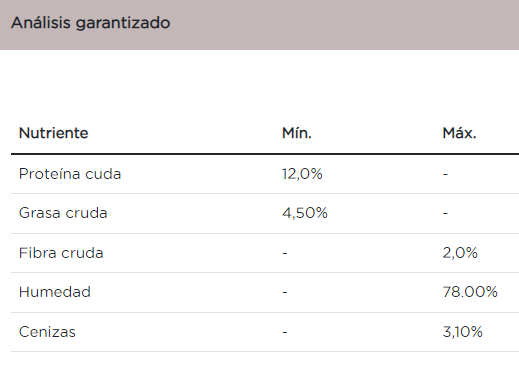
Task: Click the 12,0% protein minimum value
Action: tap(302, 174)
